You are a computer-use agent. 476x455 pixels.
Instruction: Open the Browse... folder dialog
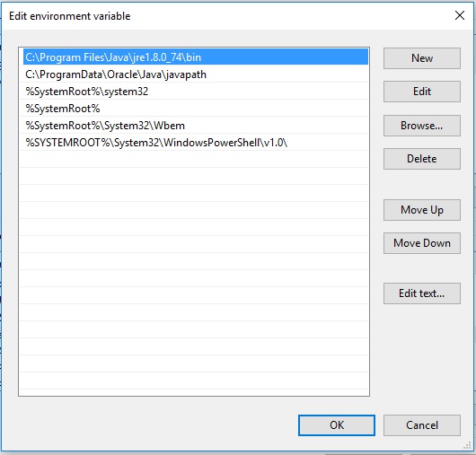pyautogui.click(x=421, y=126)
